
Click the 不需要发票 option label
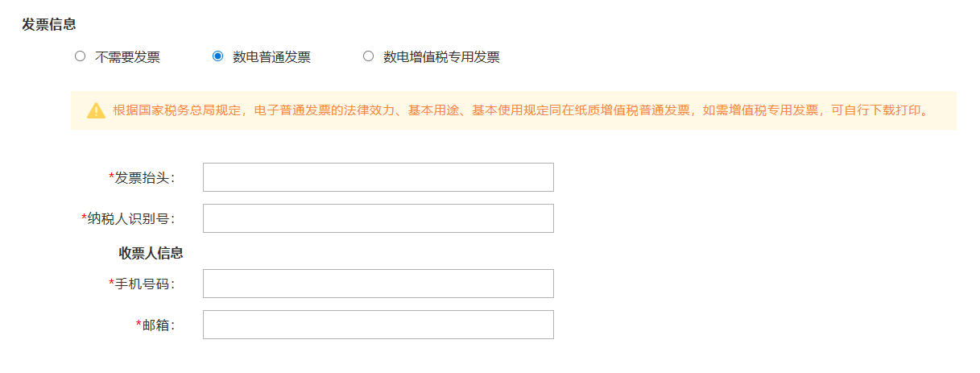tap(127, 57)
